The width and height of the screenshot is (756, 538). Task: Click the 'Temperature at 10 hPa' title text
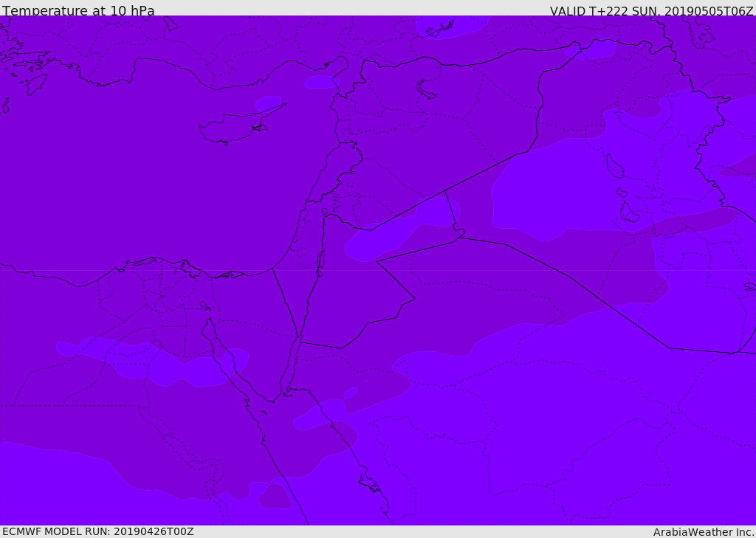pyautogui.click(x=78, y=10)
